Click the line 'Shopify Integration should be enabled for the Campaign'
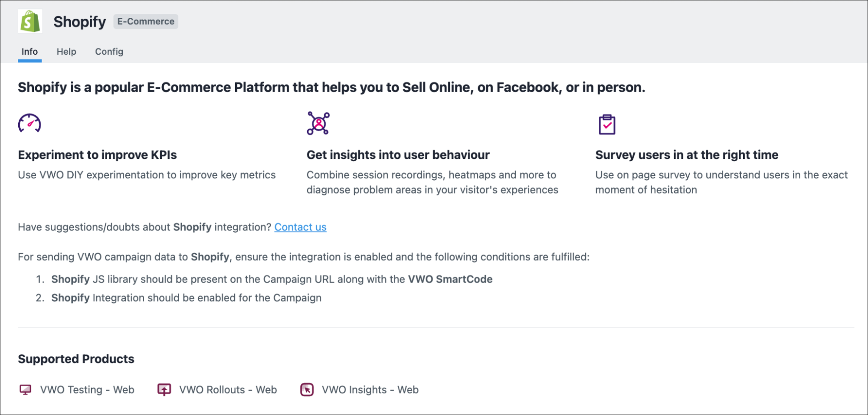 coord(187,298)
